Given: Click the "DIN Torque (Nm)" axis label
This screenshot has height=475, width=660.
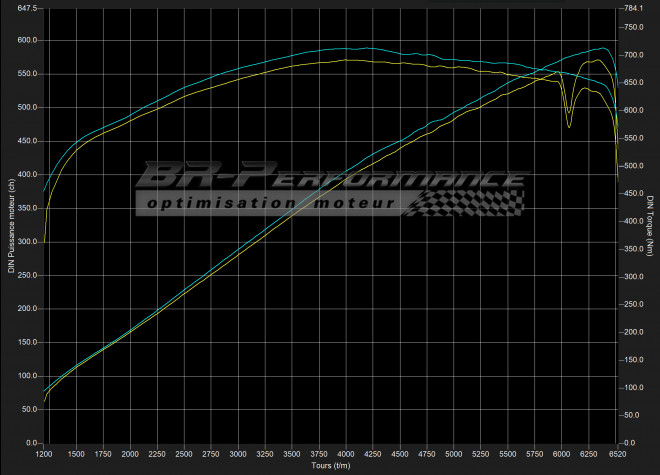Looking at the screenshot, I should [650, 226].
